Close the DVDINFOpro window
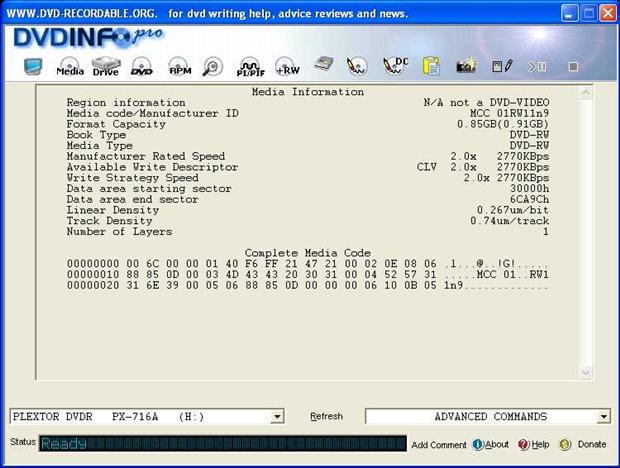Image resolution: width=620 pixels, height=468 pixels. (x=607, y=14)
